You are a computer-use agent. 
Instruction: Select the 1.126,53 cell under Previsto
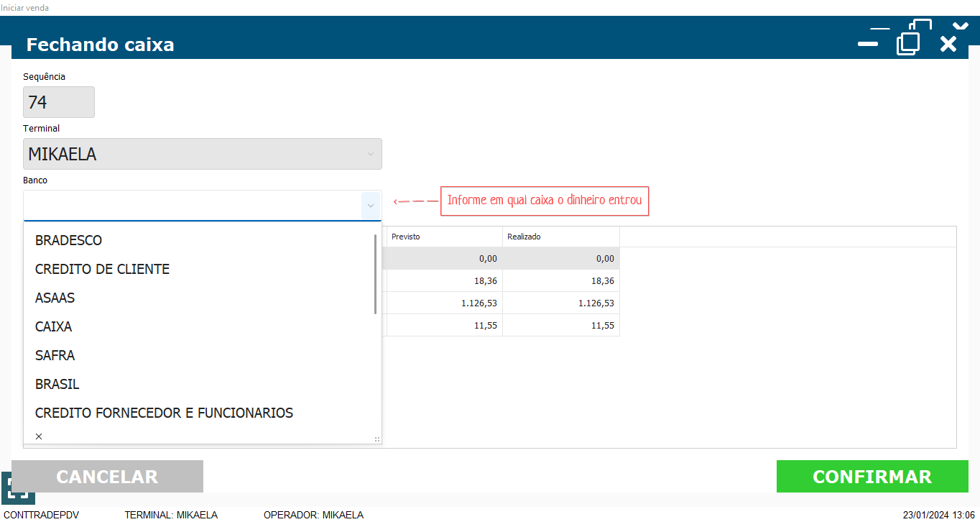click(444, 303)
